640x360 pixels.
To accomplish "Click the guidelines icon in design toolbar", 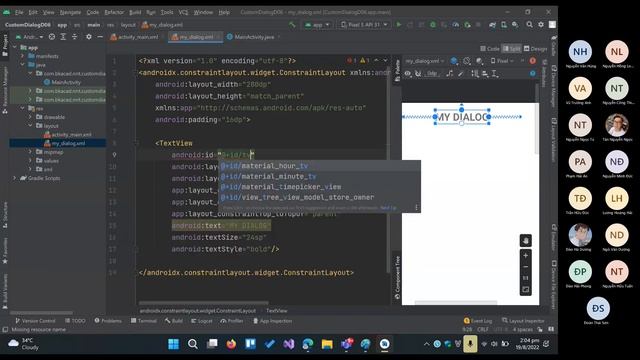I will click(495, 74).
